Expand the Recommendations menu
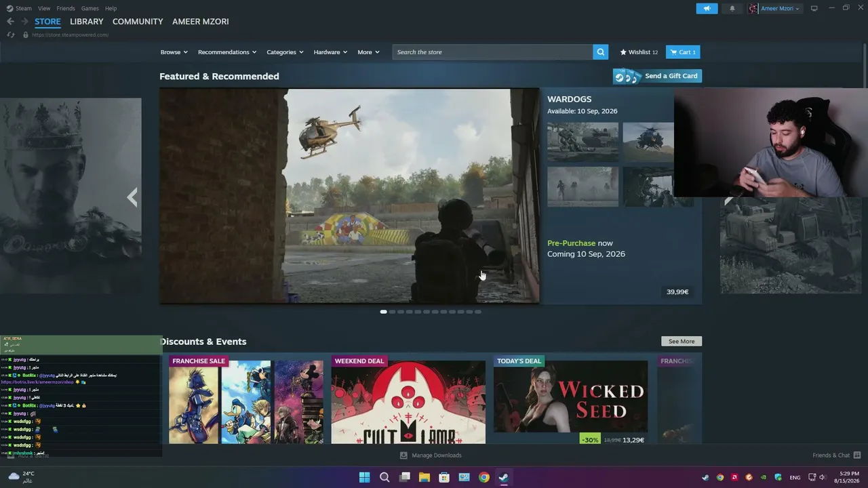This screenshot has width=868, height=488. (x=227, y=52)
